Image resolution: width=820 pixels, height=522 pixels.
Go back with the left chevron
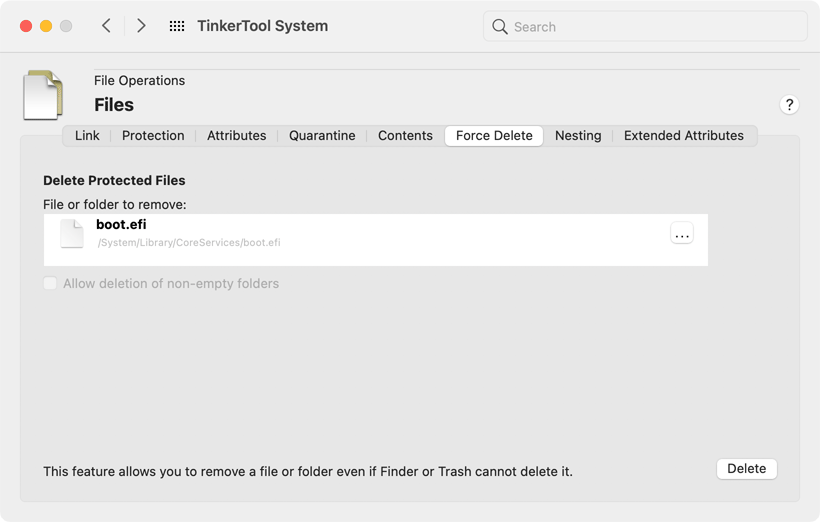tap(106, 26)
